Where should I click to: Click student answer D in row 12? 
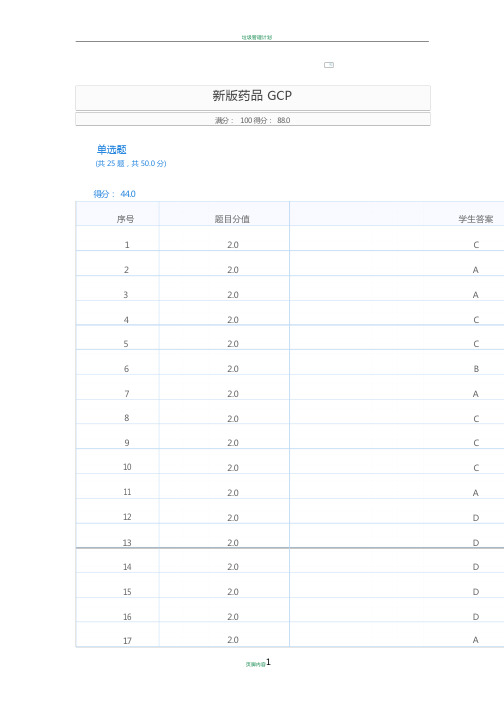(x=476, y=517)
